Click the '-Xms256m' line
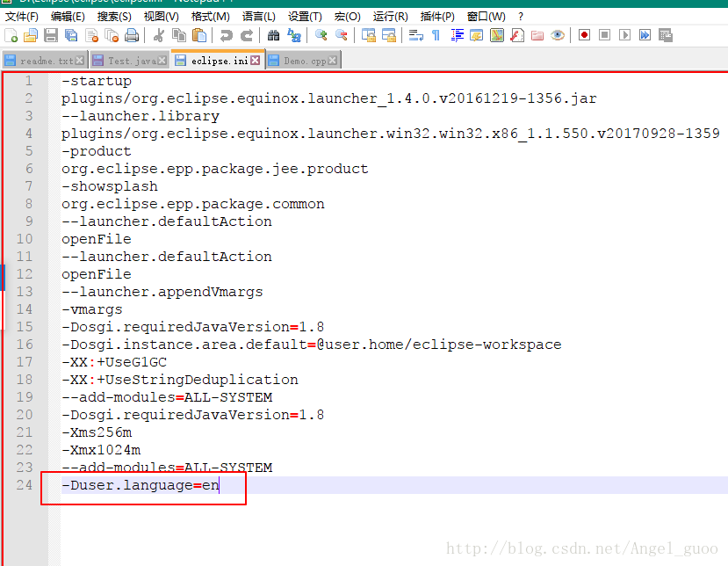728x566 pixels. 97,432
